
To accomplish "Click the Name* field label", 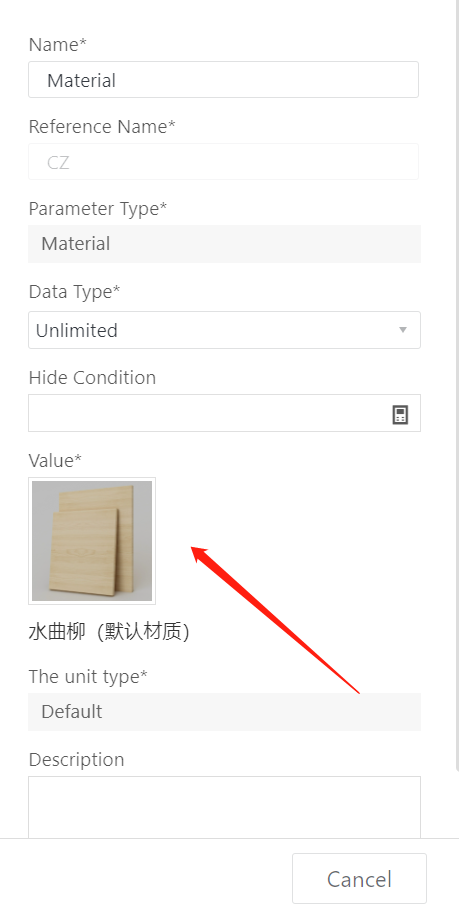I will pyautogui.click(x=58, y=44).
